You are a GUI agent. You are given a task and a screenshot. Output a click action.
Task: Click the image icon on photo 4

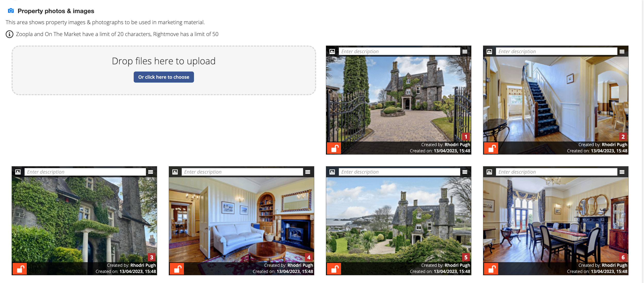click(x=175, y=172)
